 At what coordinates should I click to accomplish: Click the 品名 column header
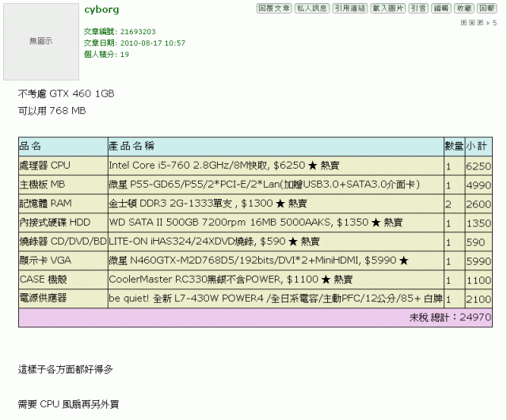pyautogui.click(x=63, y=147)
